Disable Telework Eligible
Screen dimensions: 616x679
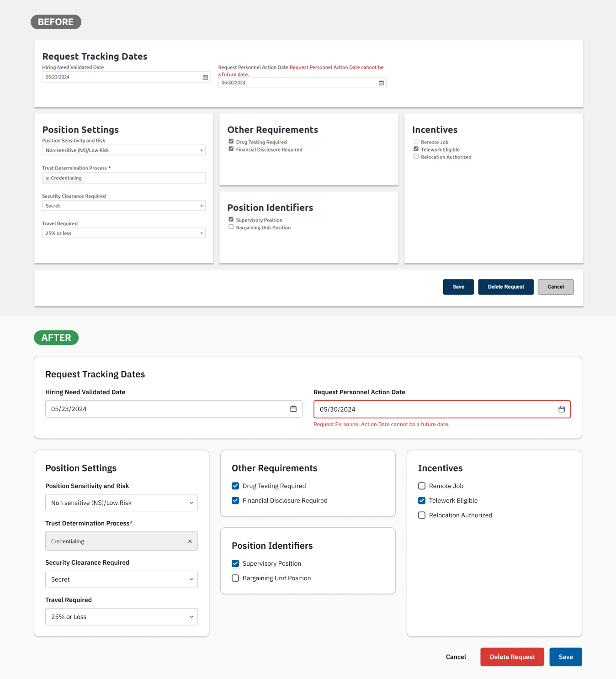tap(421, 500)
